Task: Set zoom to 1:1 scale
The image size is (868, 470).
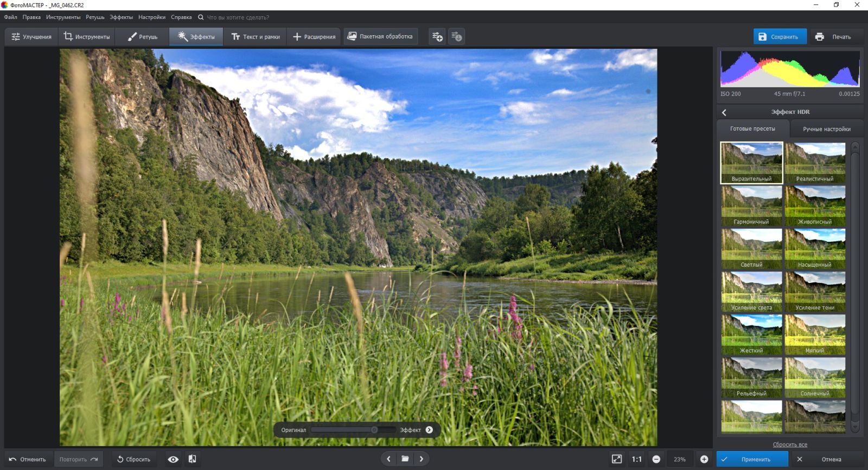Action: (x=636, y=459)
